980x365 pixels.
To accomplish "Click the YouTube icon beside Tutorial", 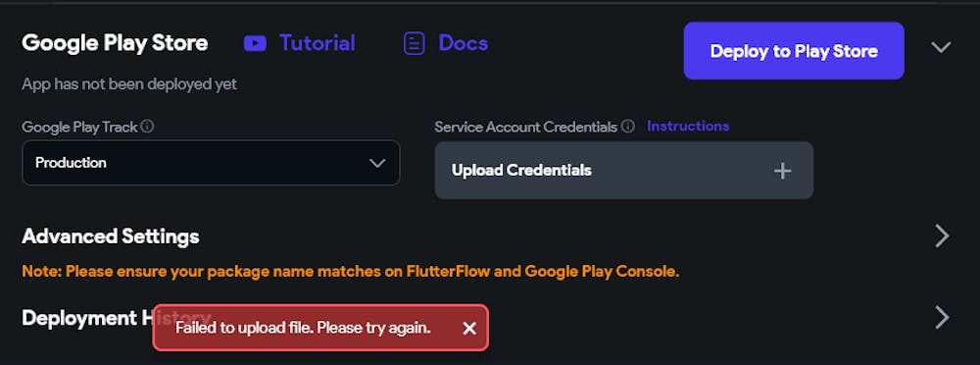I will (255, 43).
